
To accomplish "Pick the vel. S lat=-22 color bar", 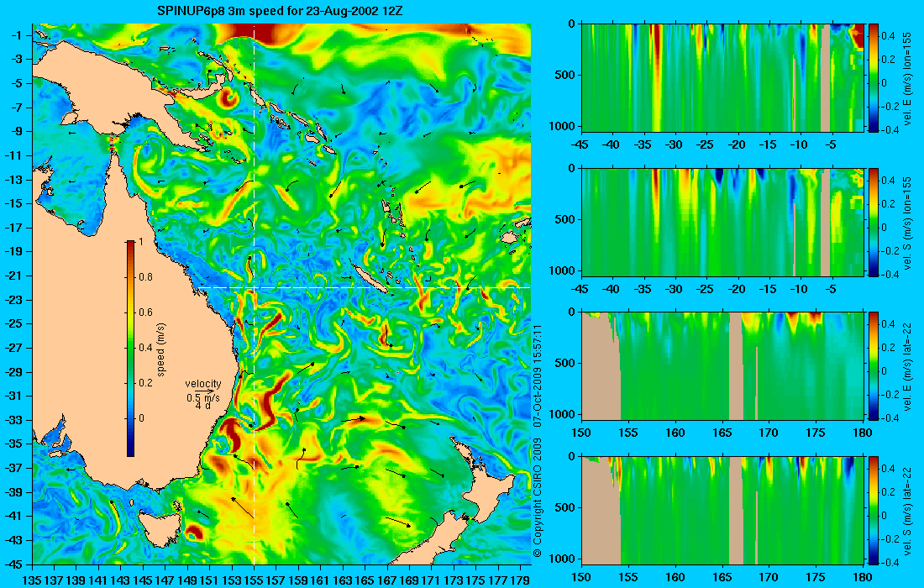I will point(874,510).
